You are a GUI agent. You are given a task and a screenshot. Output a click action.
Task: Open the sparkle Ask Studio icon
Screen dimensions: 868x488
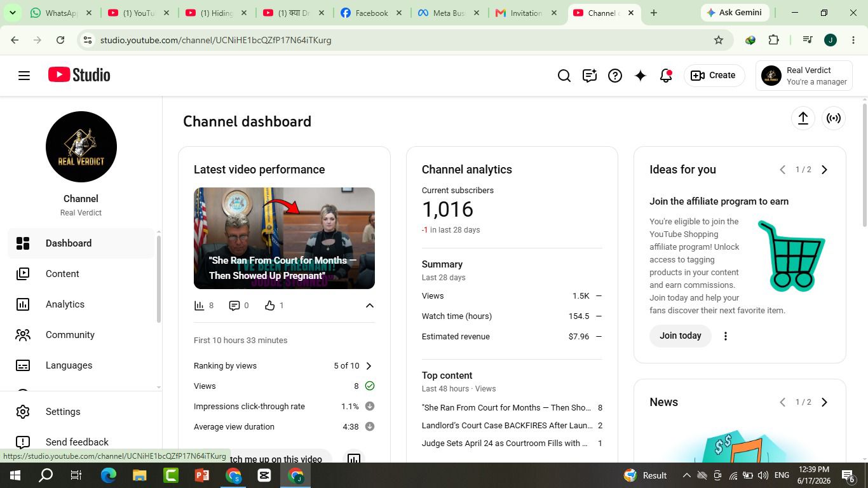coord(641,76)
